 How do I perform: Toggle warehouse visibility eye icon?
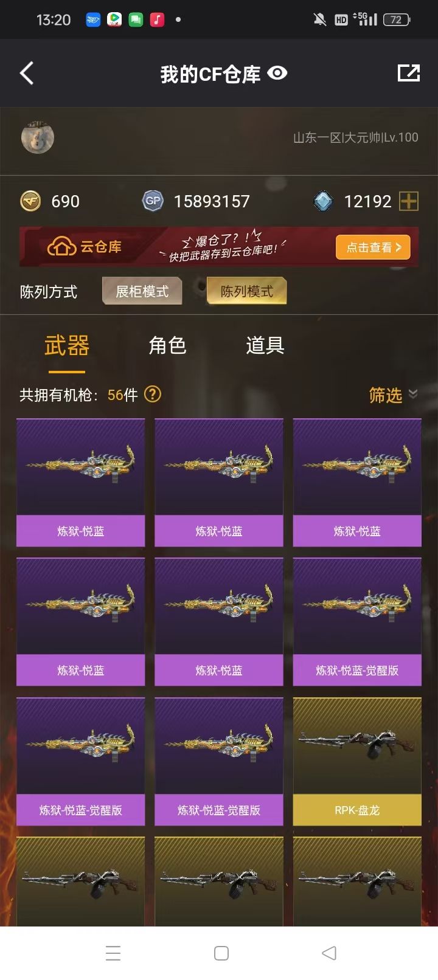pos(277,73)
